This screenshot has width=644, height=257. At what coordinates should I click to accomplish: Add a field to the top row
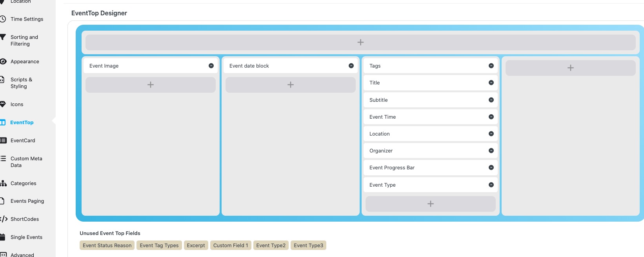coord(360,42)
